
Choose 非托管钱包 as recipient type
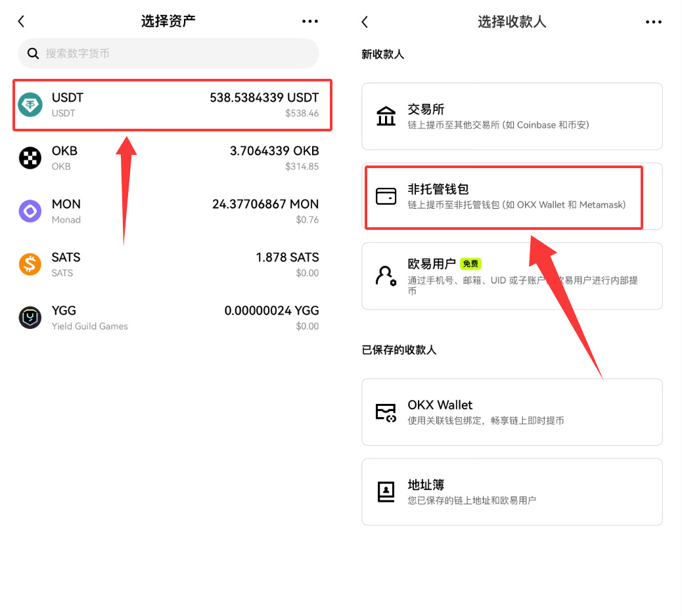point(512,196)
